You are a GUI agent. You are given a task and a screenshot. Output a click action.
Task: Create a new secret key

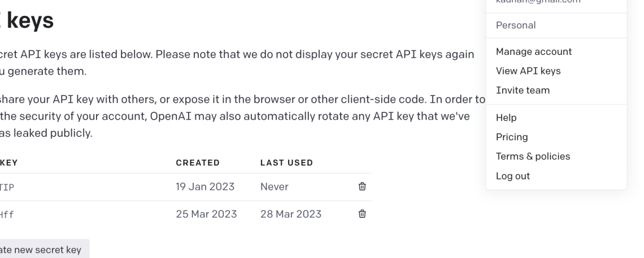tap(45, 248)
